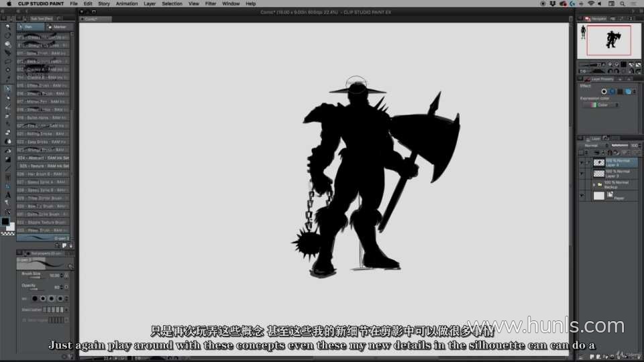Select the Marker sub tool tab
This screenshot has height=362, width=644.
59,27
